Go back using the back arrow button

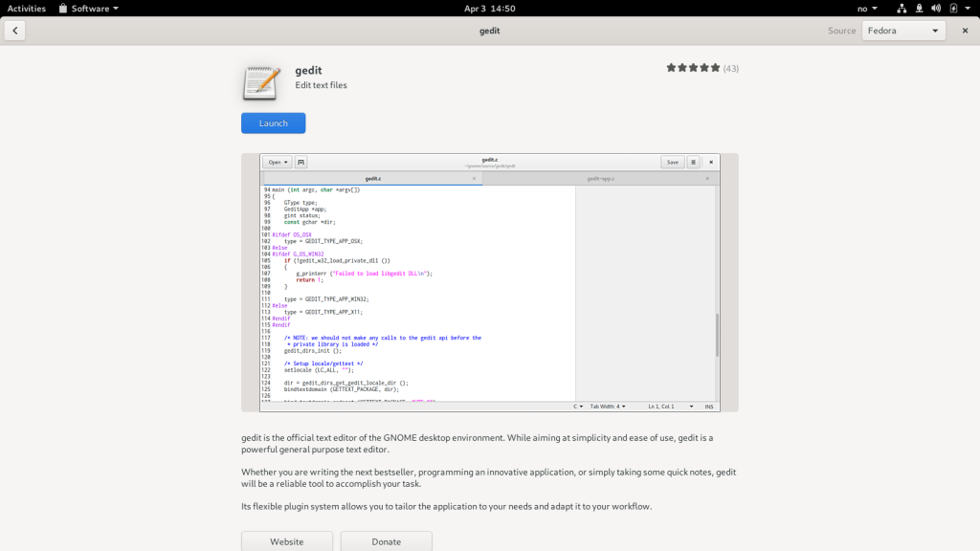point(15,31)
